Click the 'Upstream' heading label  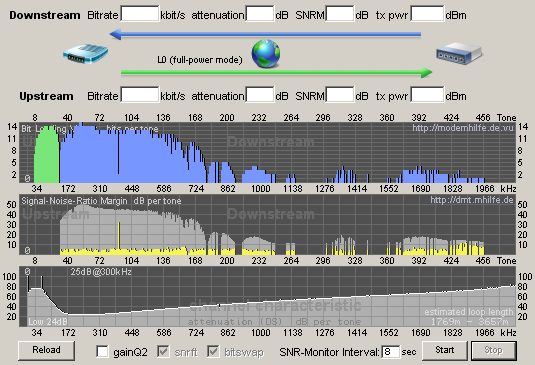pyautogui.click(x=46, y=96)
